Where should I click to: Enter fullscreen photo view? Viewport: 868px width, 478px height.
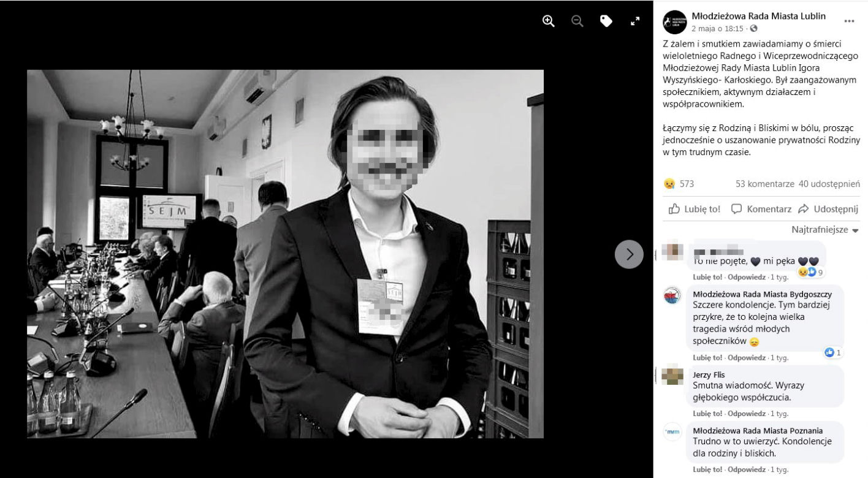[635, 21]
